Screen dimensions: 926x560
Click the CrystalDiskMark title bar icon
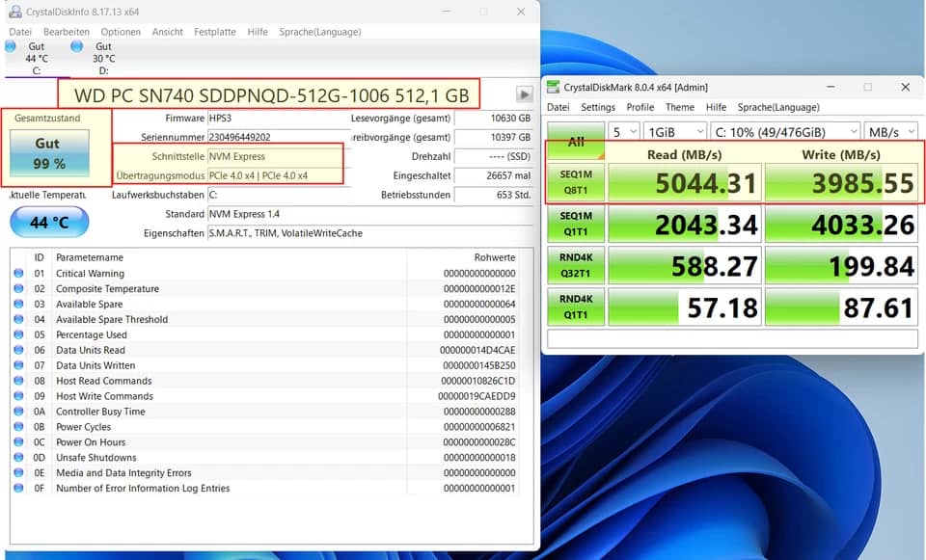coord(553,88)
